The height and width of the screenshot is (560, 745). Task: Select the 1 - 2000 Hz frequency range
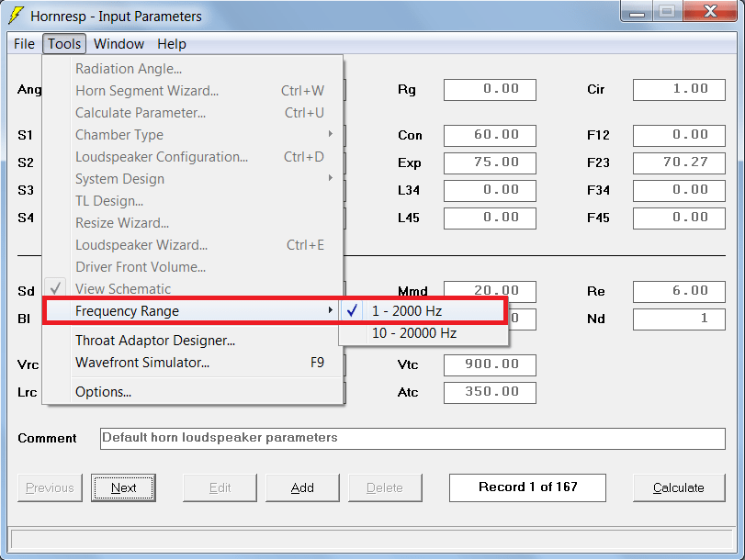(423, 311)
